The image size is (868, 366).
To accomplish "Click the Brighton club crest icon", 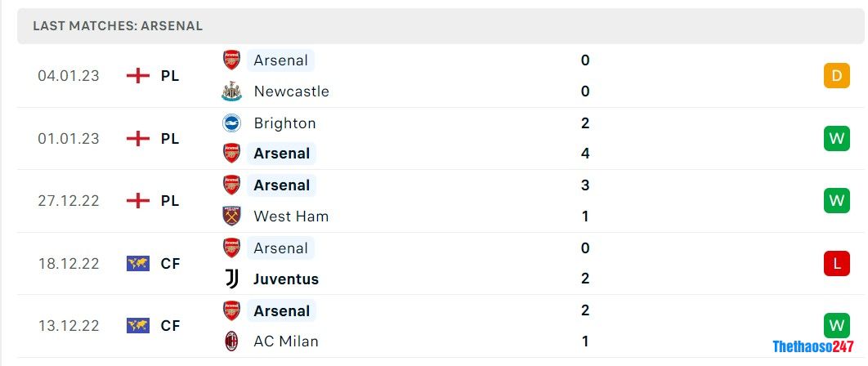I will click(x=232, y=123).
